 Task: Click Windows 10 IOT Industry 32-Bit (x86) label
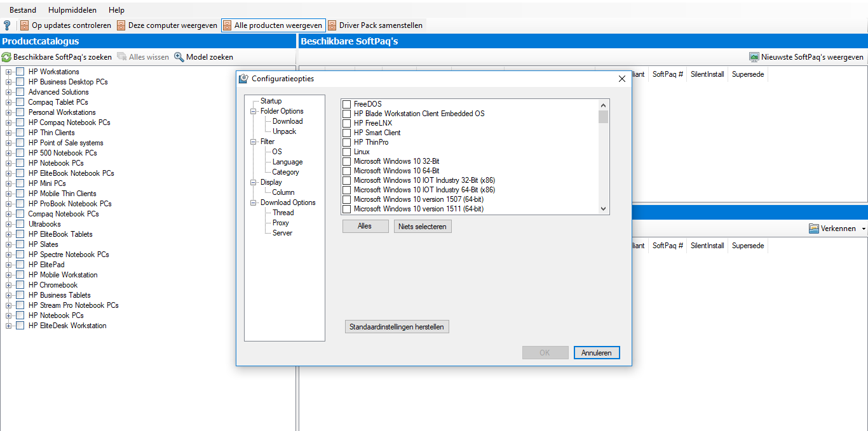(x=424, y=180)
